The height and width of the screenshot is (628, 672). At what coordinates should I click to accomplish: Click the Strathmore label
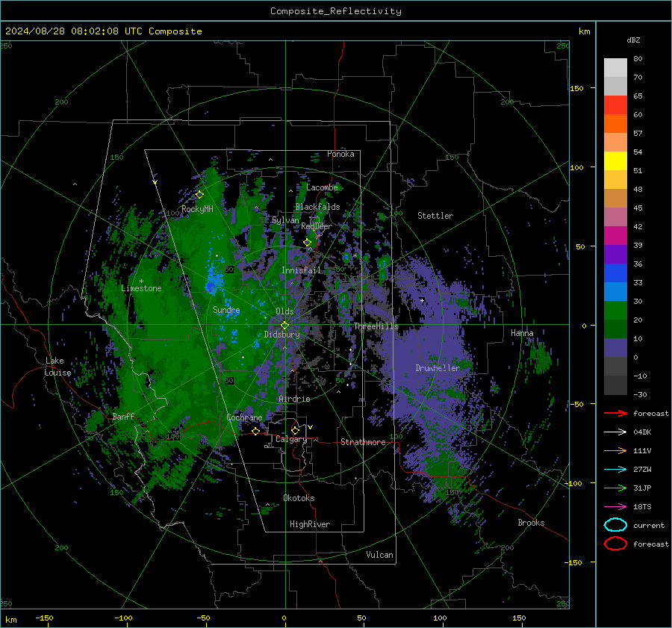[363, 442]
